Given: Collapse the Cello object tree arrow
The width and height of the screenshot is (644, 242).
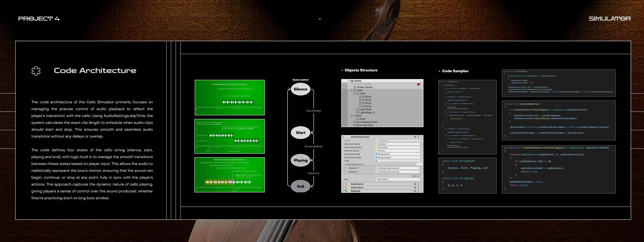Looking at the screenshot, I should tap(352, 90).
